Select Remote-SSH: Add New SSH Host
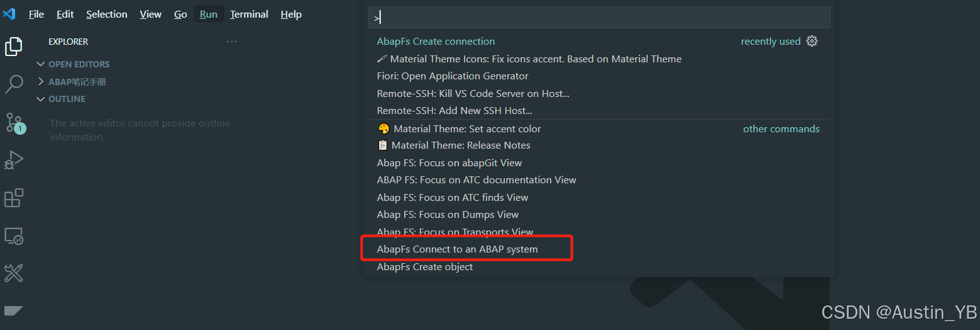 click(454, 111)
